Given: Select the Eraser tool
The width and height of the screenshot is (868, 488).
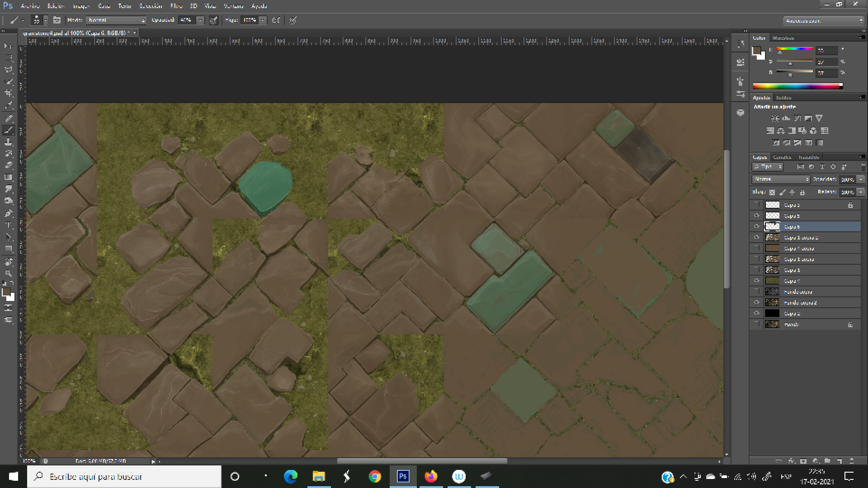Looking at the screenshot, I should point(8,165).
